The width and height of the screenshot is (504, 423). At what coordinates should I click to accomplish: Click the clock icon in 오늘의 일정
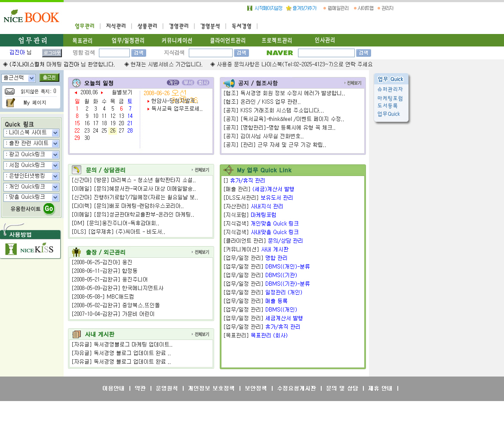click(76, 83)
